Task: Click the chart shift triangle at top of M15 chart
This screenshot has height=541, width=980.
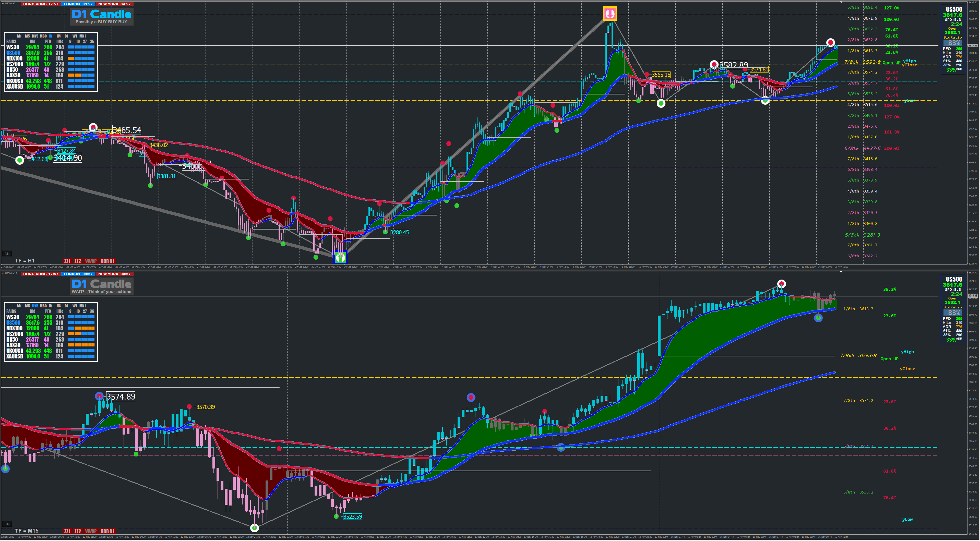Action: (841, 272)
